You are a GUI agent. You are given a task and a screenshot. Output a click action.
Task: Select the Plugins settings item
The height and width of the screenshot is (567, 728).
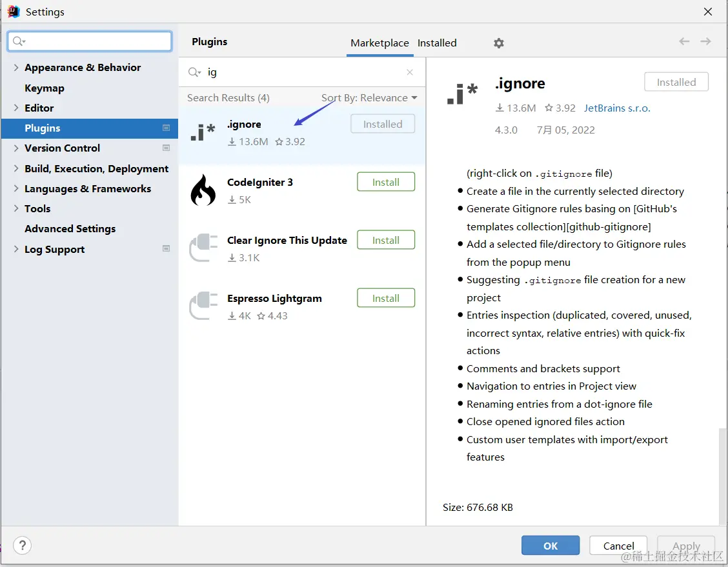(x=90, y=128)
